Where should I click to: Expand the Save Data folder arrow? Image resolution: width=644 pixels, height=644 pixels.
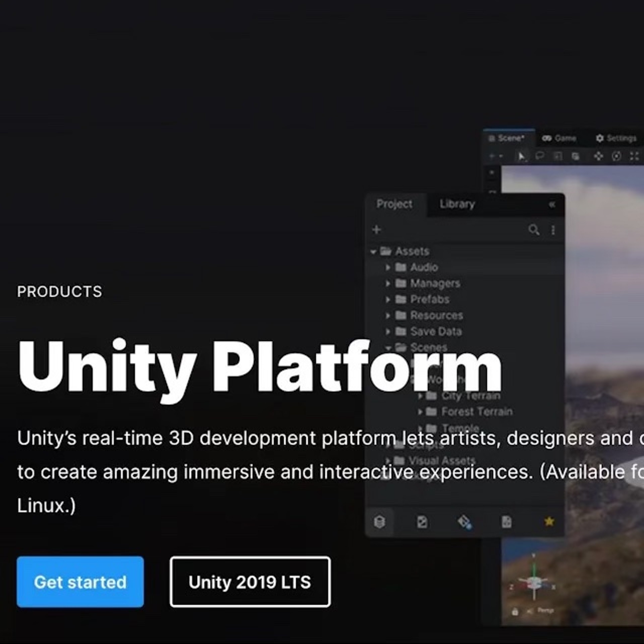click(388, 331)
